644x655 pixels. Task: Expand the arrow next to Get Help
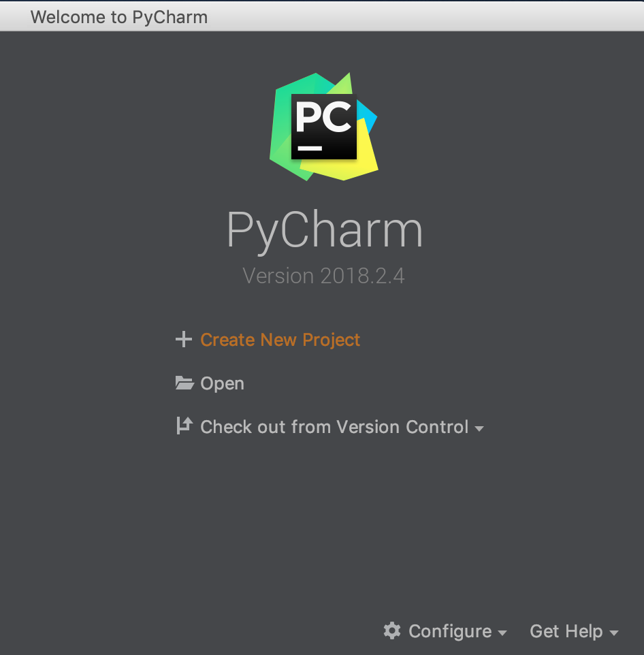click(613, 633)
